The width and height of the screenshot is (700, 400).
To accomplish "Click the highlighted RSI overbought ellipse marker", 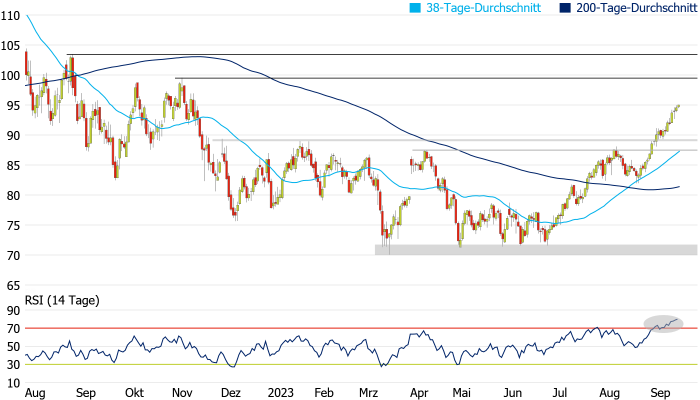I will [663, 324].
